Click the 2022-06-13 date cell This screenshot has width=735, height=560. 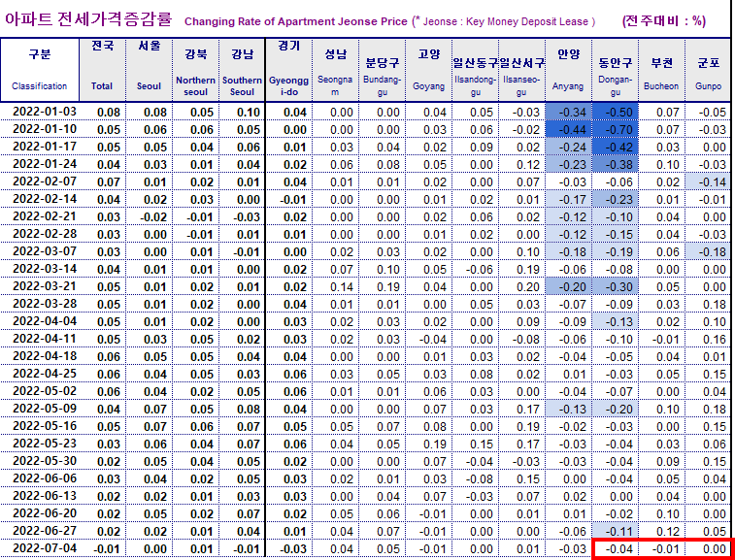pos(40,496)
